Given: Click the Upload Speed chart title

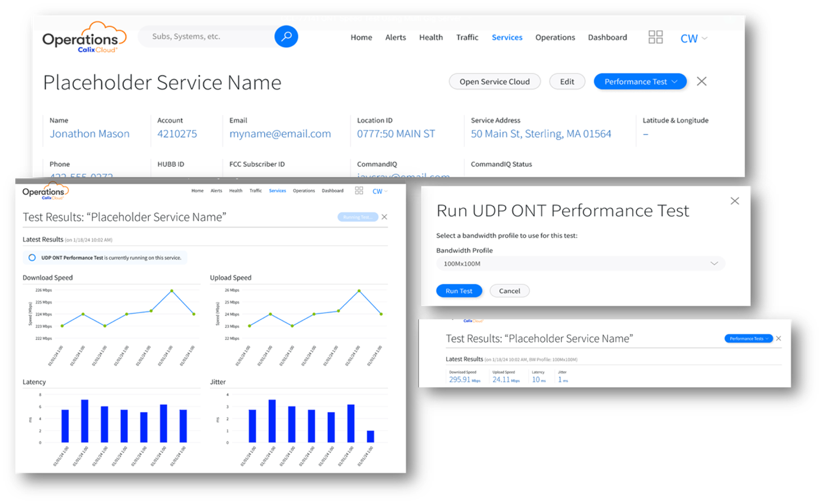Looking at the screenshot, I should pyautogui.click(x=230, y=278).
